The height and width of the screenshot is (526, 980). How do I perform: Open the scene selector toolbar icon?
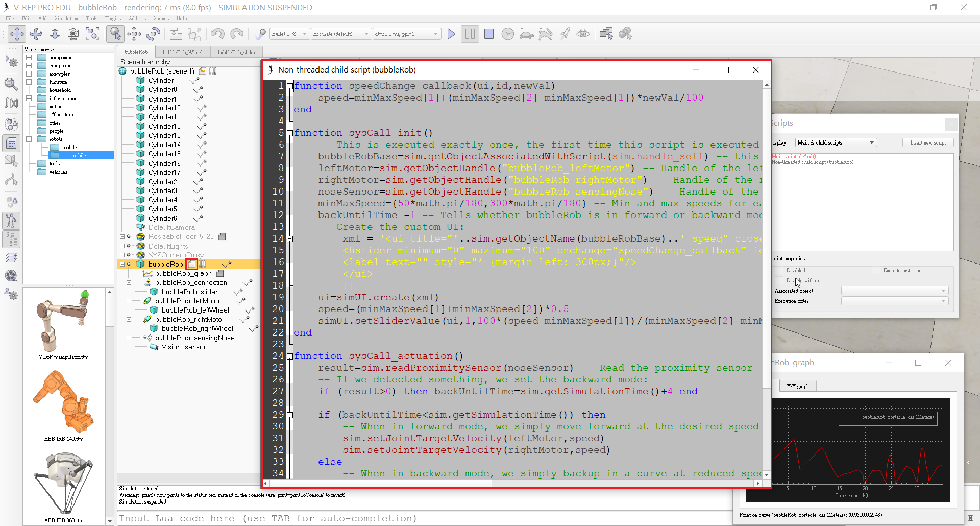tap(625, 34)
